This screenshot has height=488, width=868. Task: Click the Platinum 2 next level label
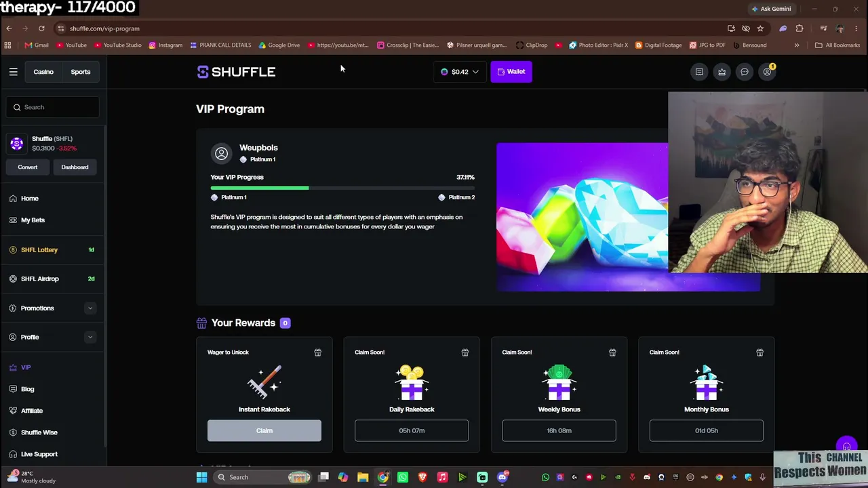456,197
